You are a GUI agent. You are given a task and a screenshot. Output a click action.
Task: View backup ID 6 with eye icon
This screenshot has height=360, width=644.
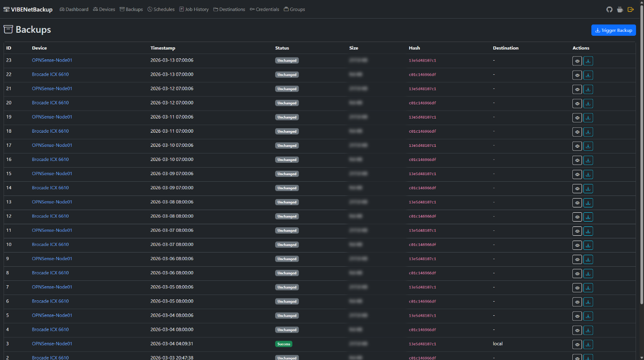pyautogui.click(x=577, y=302)
